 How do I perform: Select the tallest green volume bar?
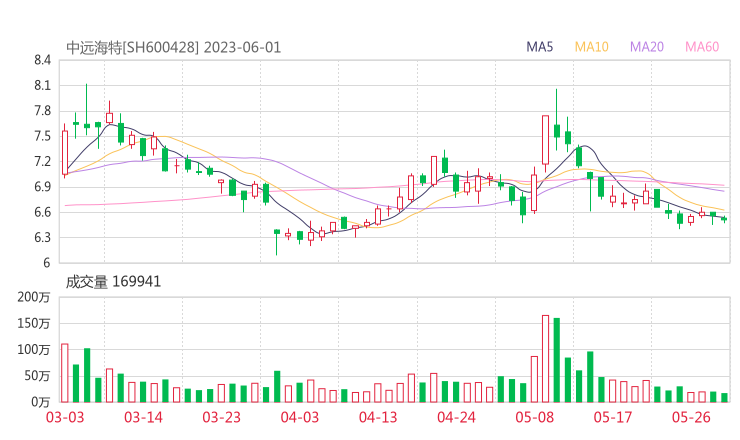[x=557, y=360]
